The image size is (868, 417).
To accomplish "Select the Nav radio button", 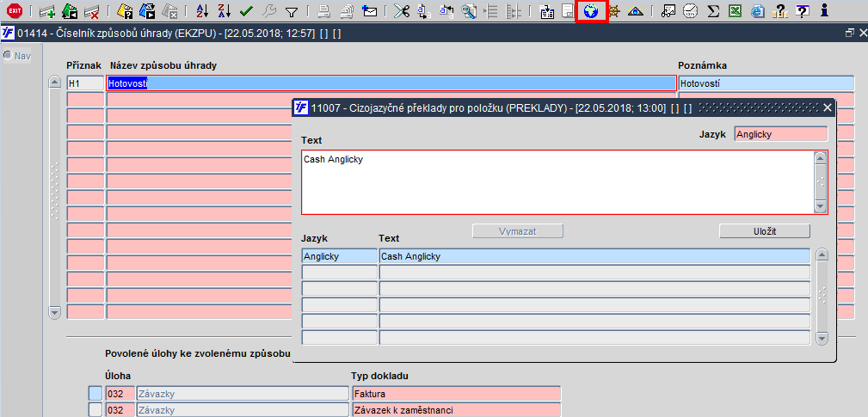I will point(8,55).
